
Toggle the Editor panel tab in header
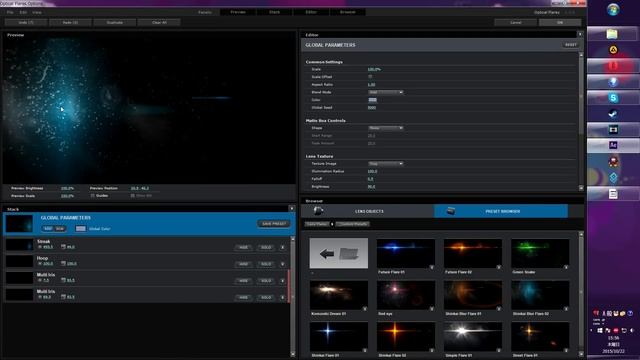[x=311, y=12]
